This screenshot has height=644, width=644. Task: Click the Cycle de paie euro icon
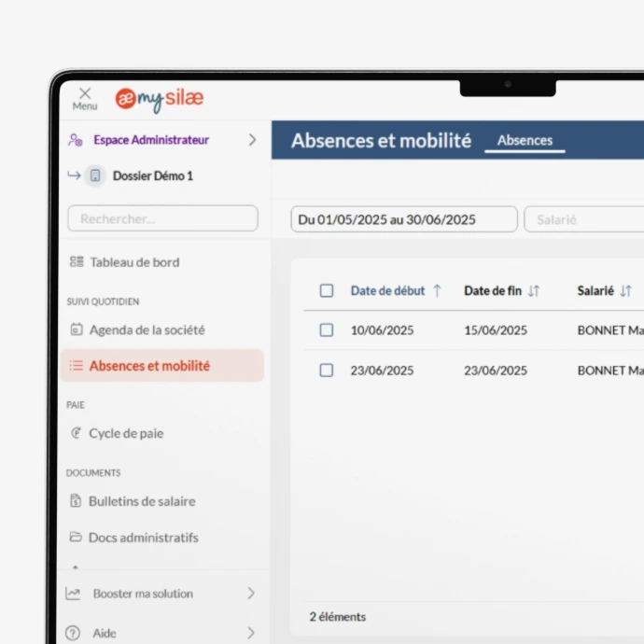pyautogui.click(x=76, y=433)
